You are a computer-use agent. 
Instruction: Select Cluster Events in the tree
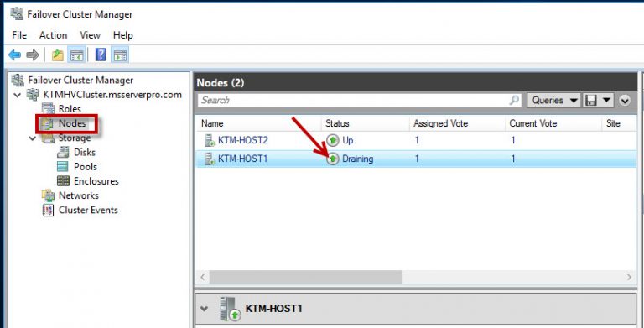pyautogui.click(x=88, y=210)
